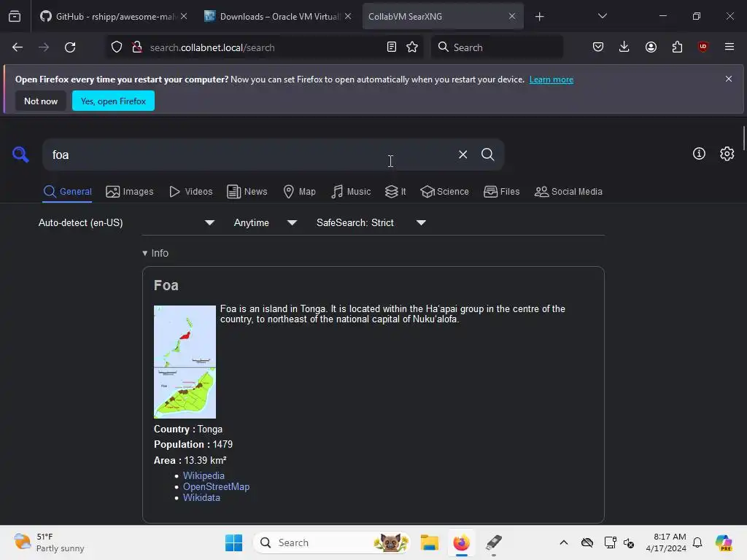Open a new tab with the plus button
Screen dimensions: 747x560
coord(539,17)
